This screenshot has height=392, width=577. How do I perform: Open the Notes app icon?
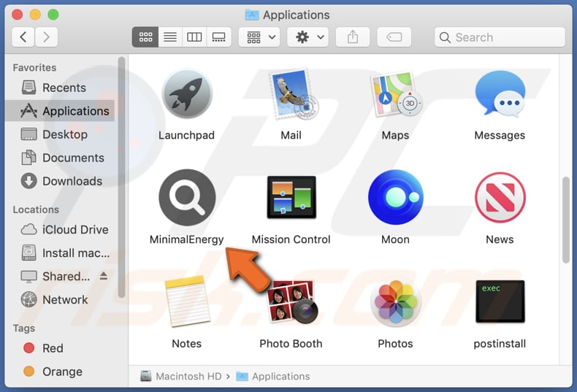[x=187, y=301]
